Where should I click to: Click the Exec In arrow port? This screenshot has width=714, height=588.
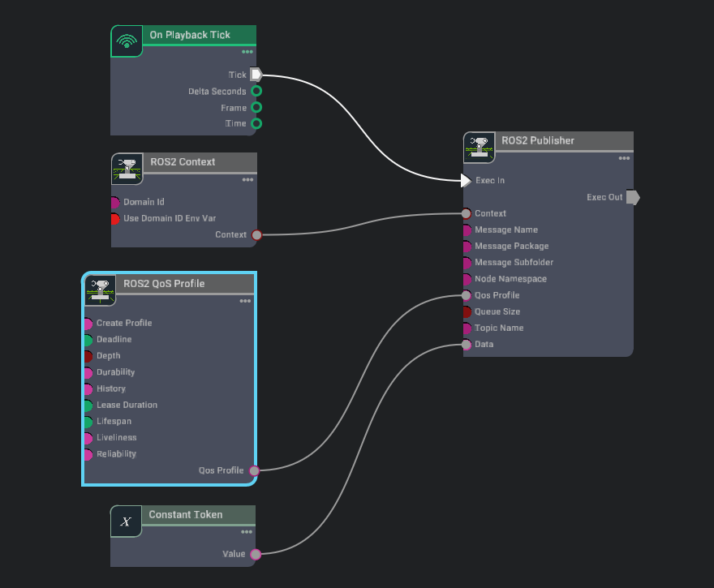466,180
